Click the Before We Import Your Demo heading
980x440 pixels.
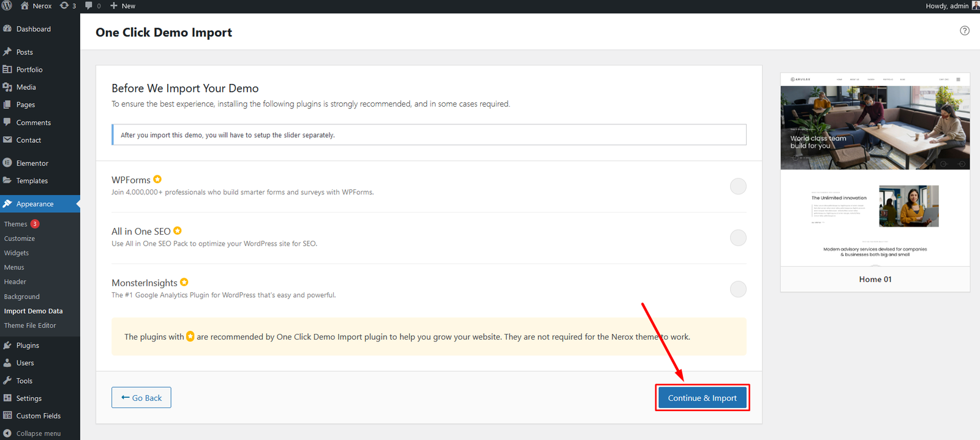point(185,88)
